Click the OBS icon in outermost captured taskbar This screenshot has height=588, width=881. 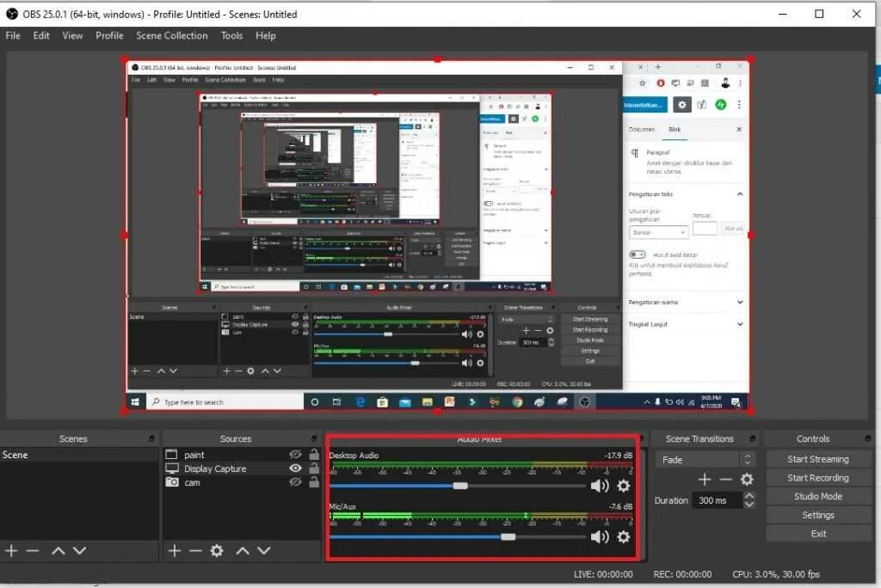pyautogui.click(x=584, y=401)
